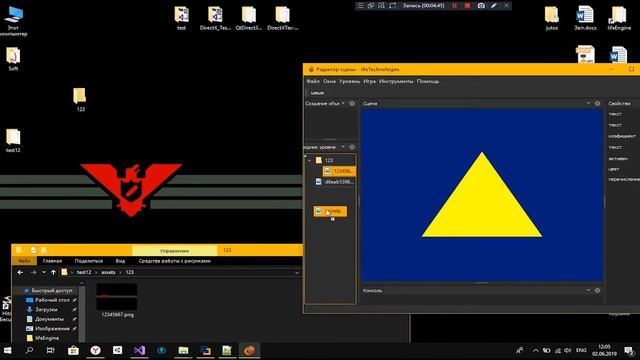
Task: Open dropdown arrow of object creation panel
Action: click(343, 103)
